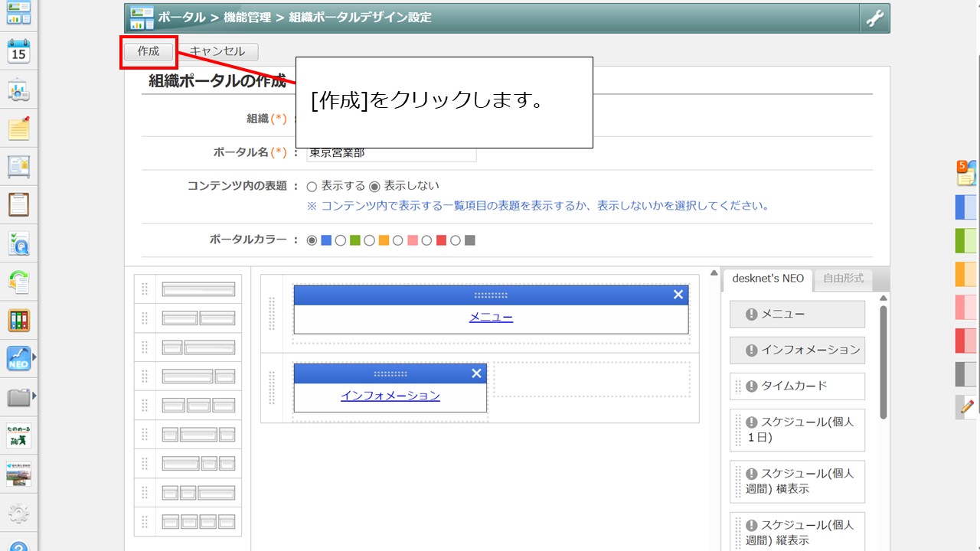The image size is (980, 551).
Task: Open the gray folder sidebar icon
Action: [x=18, y=396]
